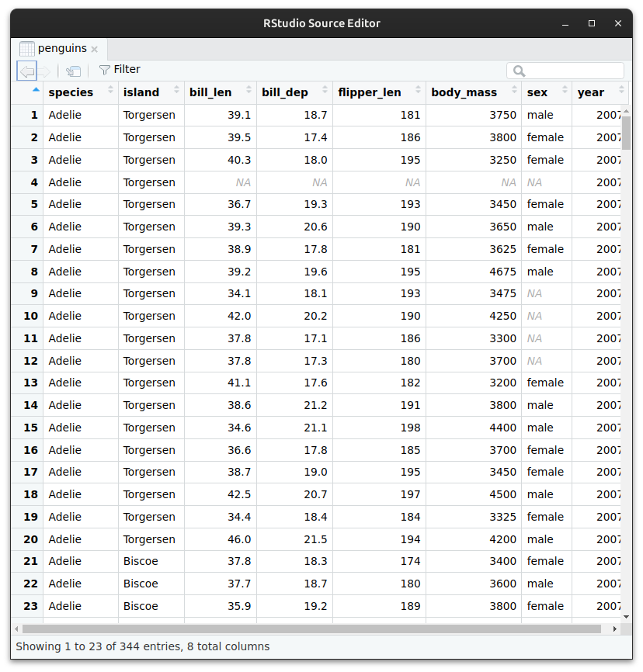
Task: Select the penguins tab
Action: 62,49
